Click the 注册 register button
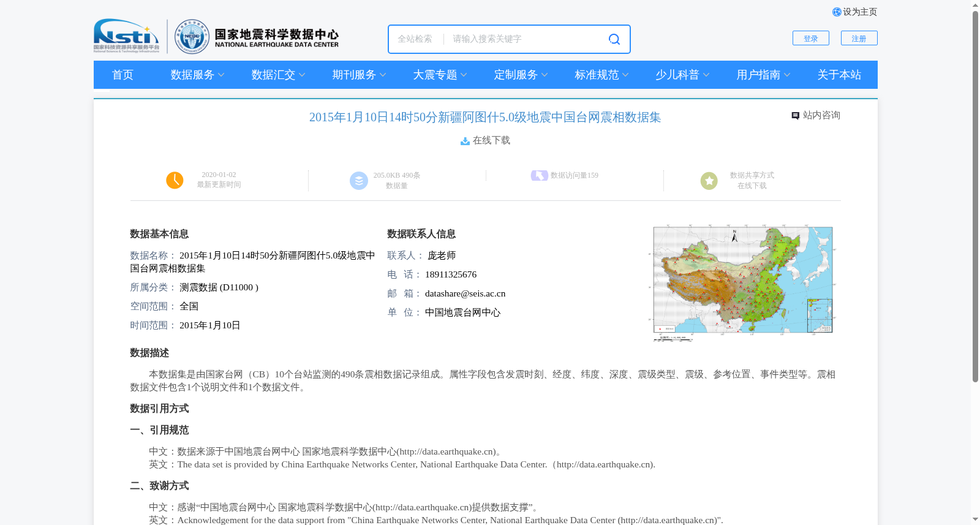 click(859, 38)
